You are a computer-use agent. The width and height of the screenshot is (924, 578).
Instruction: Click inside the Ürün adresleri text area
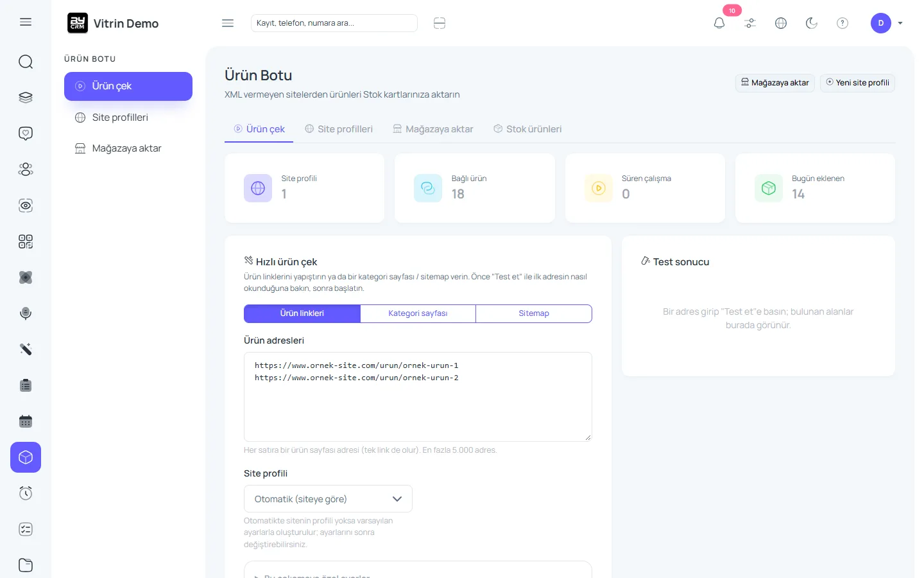tap(418, 397)
